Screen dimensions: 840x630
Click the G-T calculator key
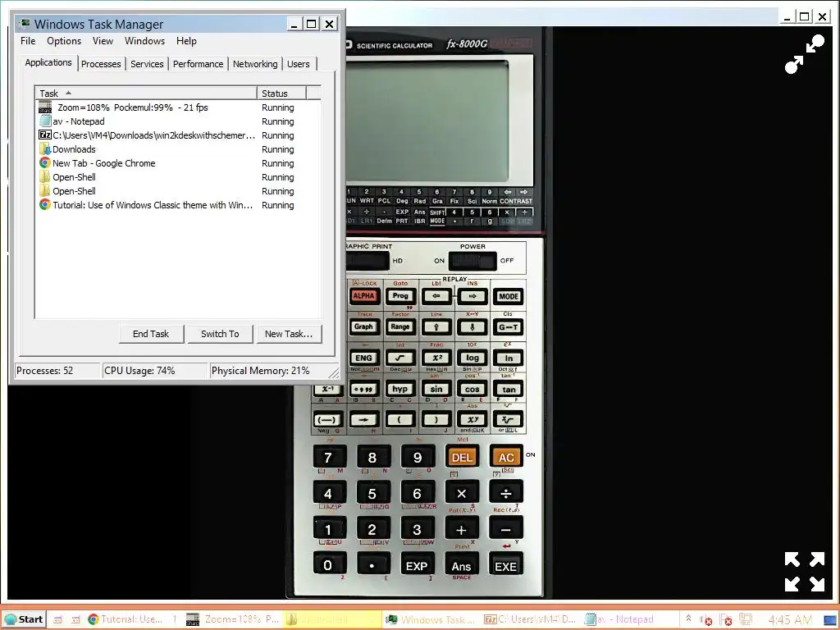[x=508, y=327]
